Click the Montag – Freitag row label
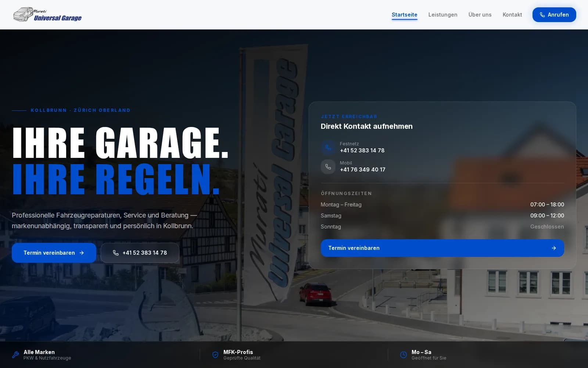Screen dimensions: 588x368 point(341,205)
